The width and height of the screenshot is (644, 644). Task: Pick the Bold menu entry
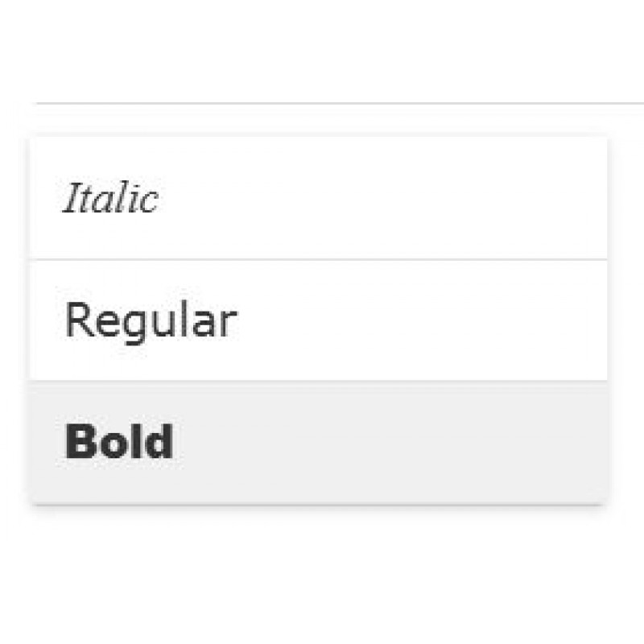pyautogui.click(x=119, y=442)
